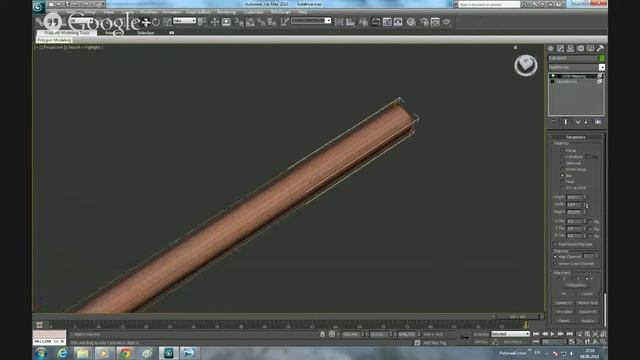
Task: Open the Hierarchy command panel tab
Action: pyautogui.click(x=570, y=49)
